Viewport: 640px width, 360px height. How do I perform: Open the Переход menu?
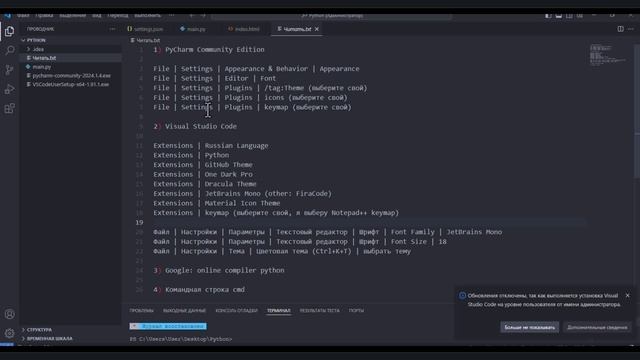coord(118,16)
